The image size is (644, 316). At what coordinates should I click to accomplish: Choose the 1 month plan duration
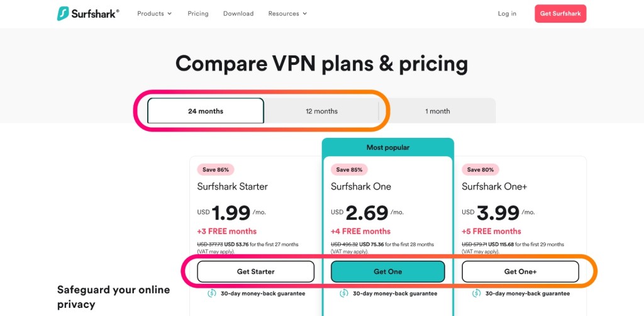pos(438,111)
